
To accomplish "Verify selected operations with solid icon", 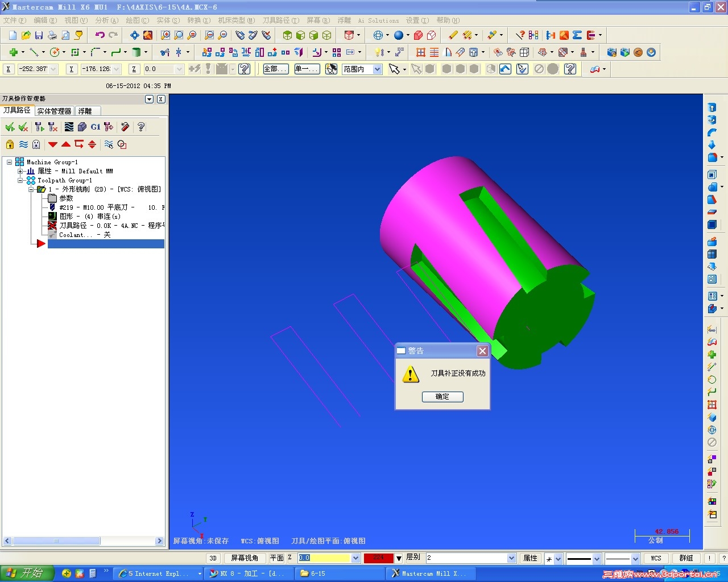I will point(82,127).
